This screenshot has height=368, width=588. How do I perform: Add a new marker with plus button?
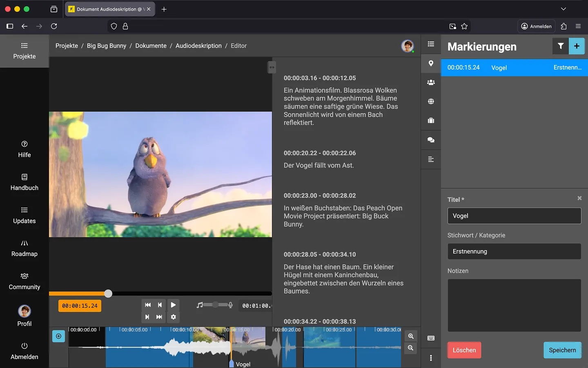pyautogui.click(x=577, y=46)
